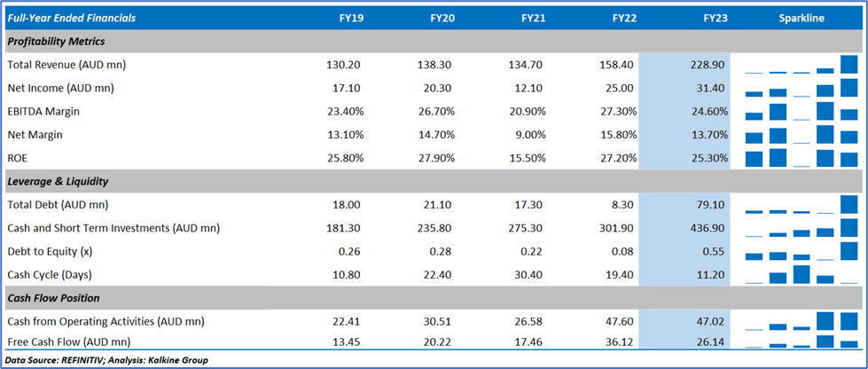The height and width of the screenshot is (369, 868).
Task: Select the Leverage & Liquidity section heading
Action: pos(57,181)
